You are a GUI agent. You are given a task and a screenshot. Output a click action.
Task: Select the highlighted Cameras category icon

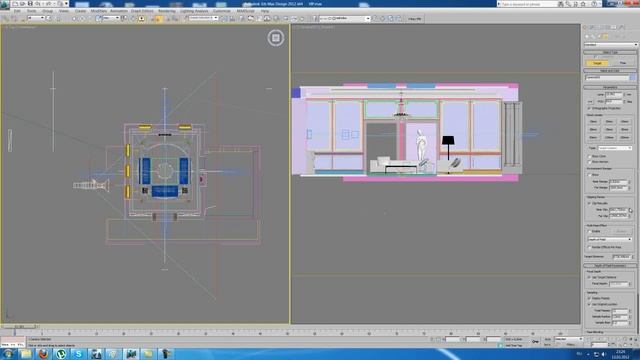click(606, 36)
